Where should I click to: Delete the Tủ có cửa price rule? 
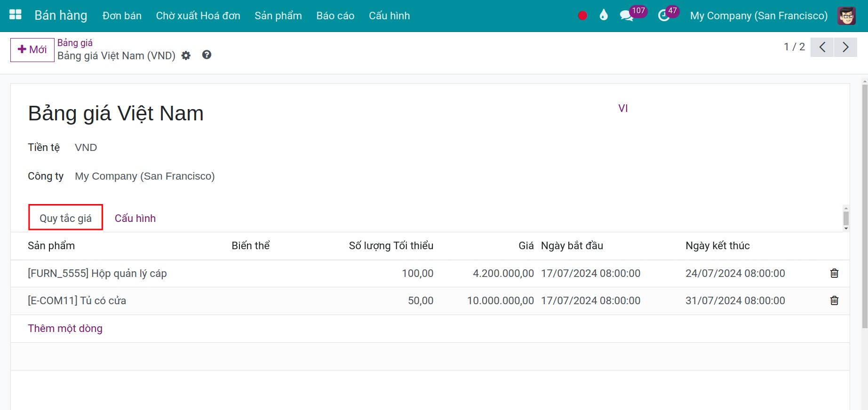[x=834, y=300]
